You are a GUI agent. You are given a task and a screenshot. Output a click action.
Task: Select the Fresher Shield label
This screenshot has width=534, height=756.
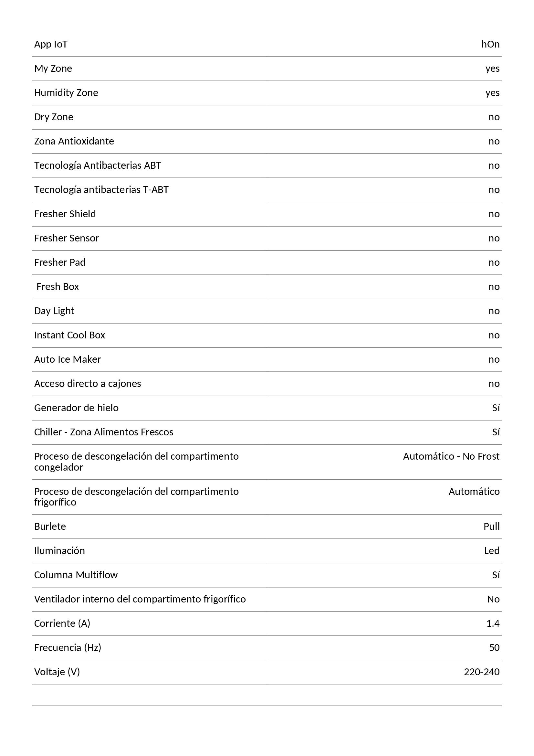pyautogui.click(x=65, y=214)
